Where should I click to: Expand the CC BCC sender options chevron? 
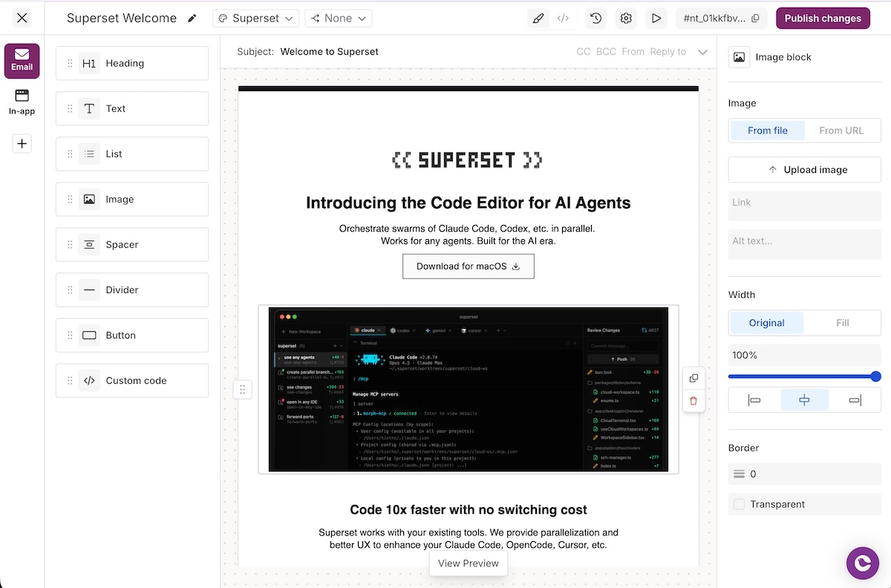701,51
